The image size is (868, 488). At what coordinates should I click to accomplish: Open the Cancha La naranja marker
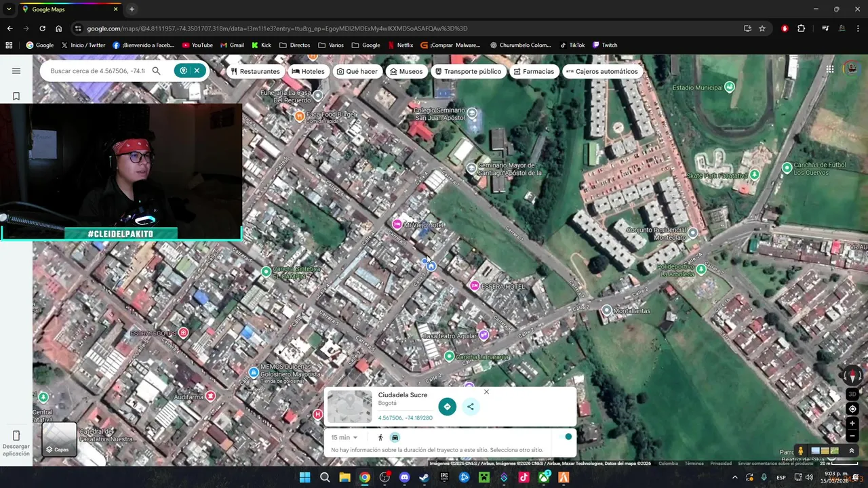click(449, 356)
